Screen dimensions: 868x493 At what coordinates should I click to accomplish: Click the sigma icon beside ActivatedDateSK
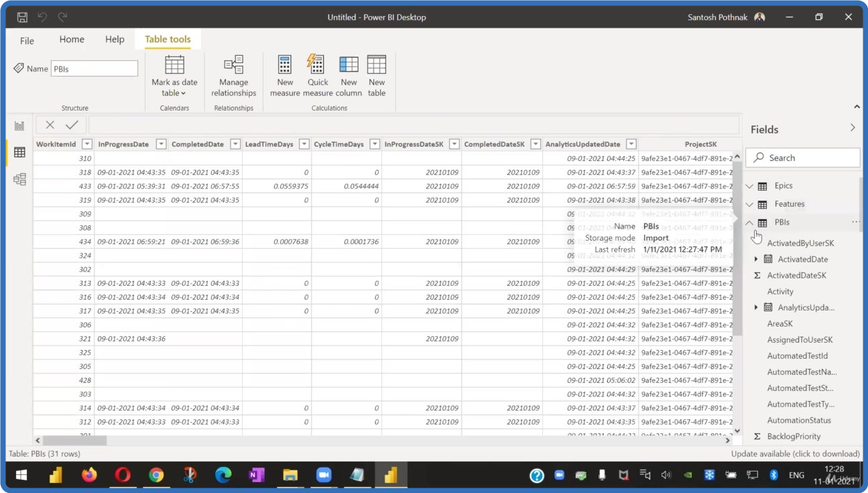(757, 276)
